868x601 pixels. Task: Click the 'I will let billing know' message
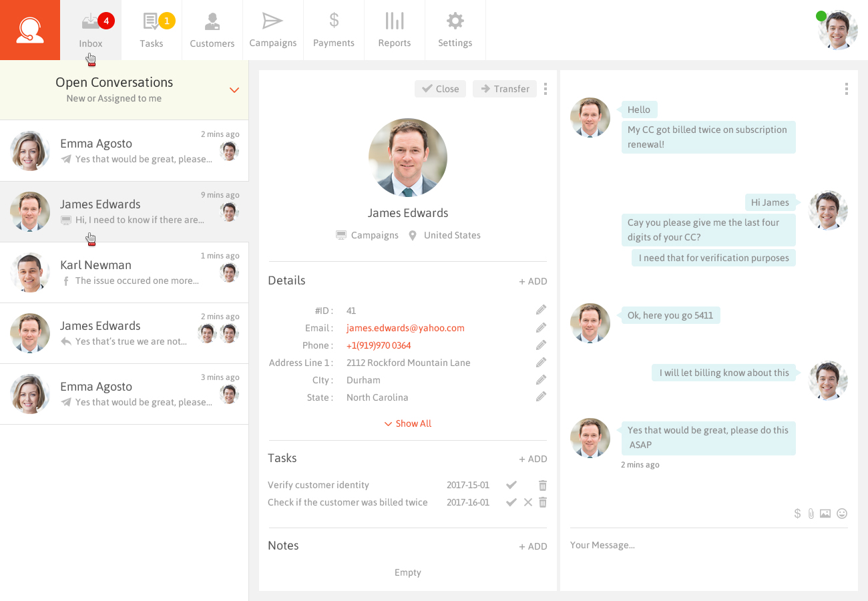coord(724,373)
